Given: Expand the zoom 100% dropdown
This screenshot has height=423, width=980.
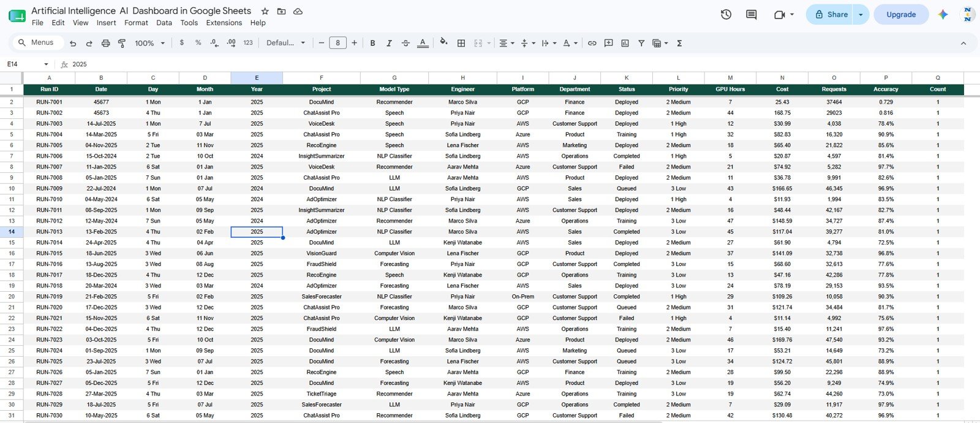Looking at the screenshot, I should click(150, 43).
